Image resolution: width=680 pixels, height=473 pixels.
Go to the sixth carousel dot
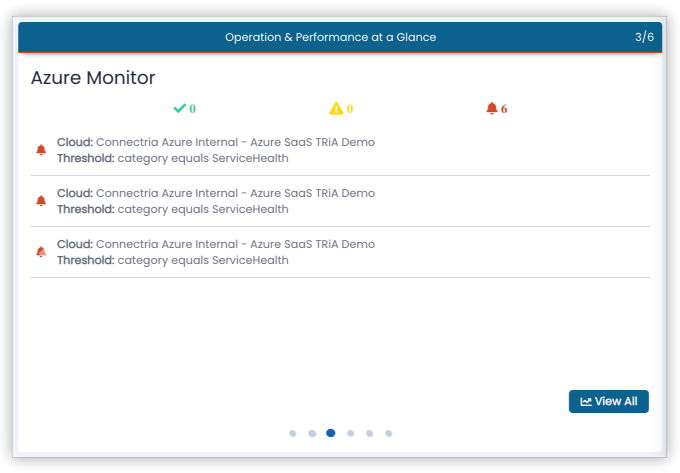389,433
